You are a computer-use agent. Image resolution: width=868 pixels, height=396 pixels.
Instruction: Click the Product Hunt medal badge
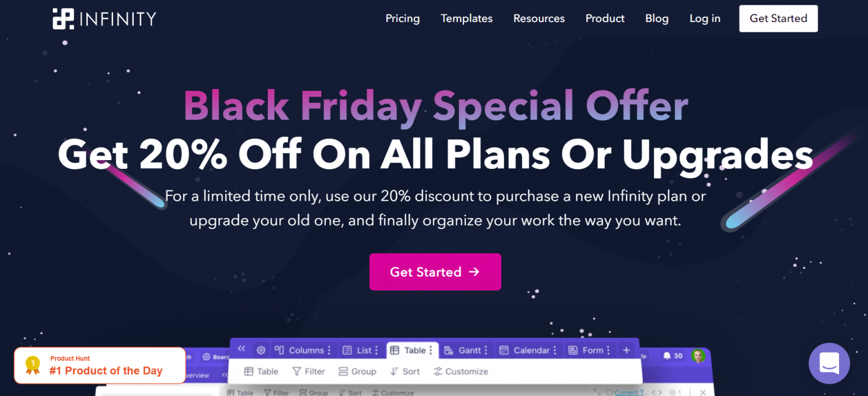click(32, 365)
